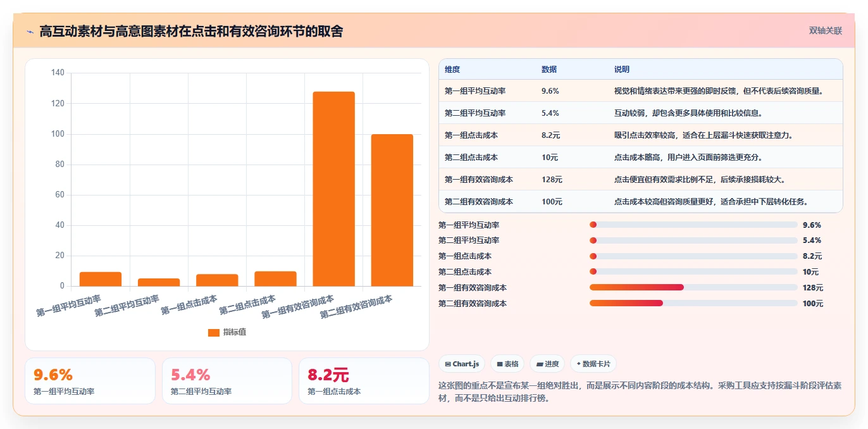The height and width of the screenshot is (429, 868).
Task: Click the 第二组点击成本 label in the progress list
Action: 465,272
